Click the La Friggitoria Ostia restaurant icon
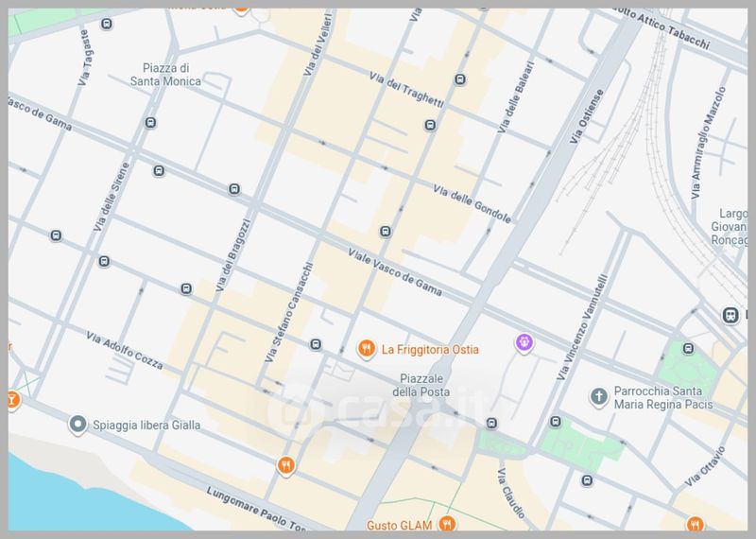The height and width of the screenshot is (539, 756). point(366,349)
